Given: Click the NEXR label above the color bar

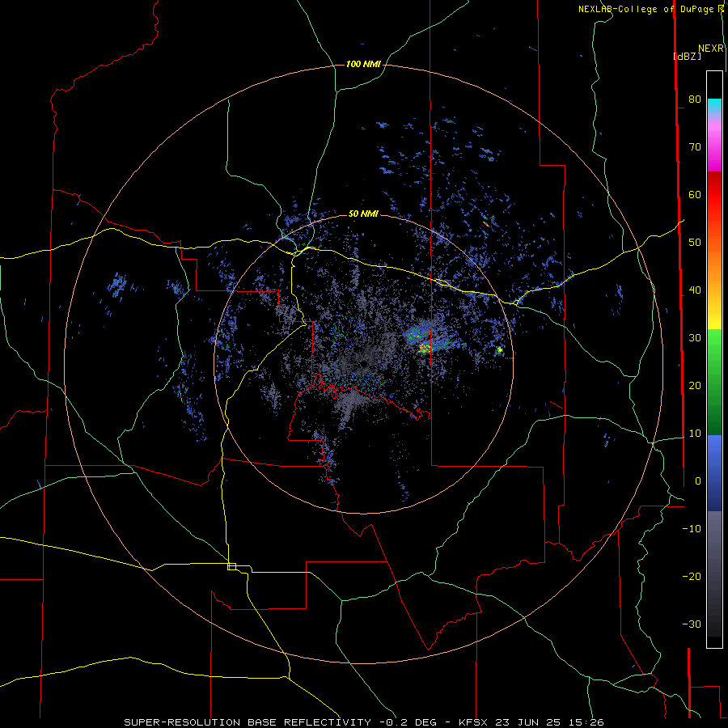Looking at the screenshot, I should (x=711, y=49).
